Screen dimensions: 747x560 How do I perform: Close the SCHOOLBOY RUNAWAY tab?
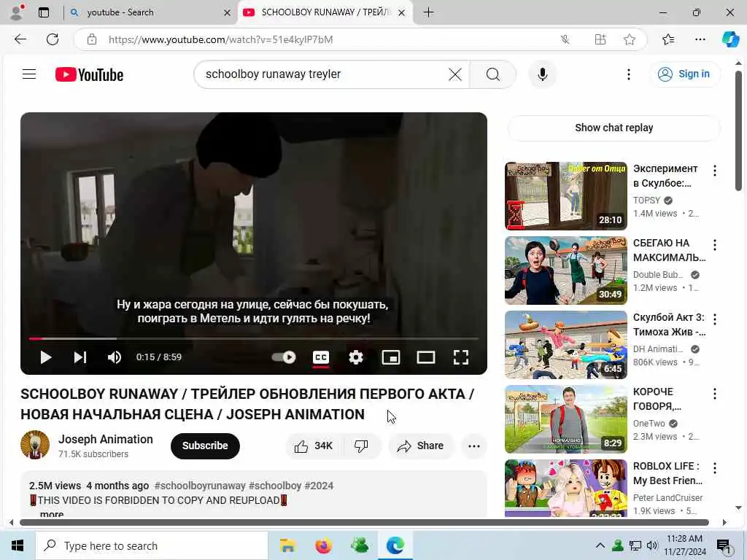(402, 13)
